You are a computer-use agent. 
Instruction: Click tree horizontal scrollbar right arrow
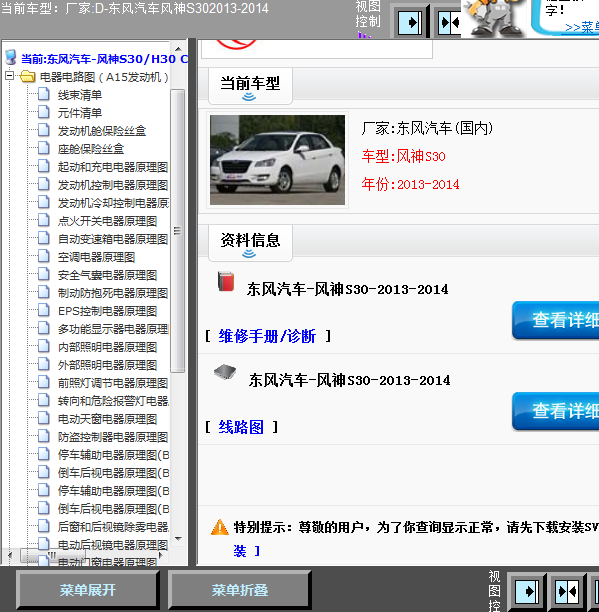[161, 555]
